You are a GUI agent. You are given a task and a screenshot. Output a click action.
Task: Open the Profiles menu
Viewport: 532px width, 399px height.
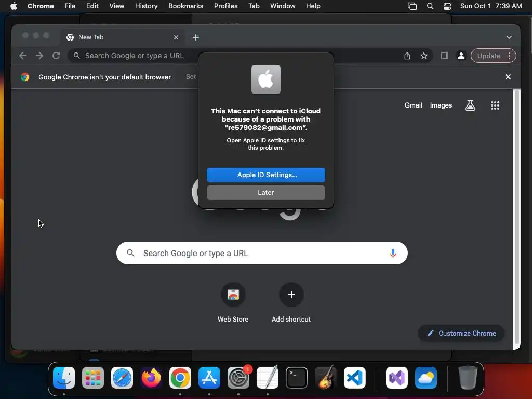(225, 6)
